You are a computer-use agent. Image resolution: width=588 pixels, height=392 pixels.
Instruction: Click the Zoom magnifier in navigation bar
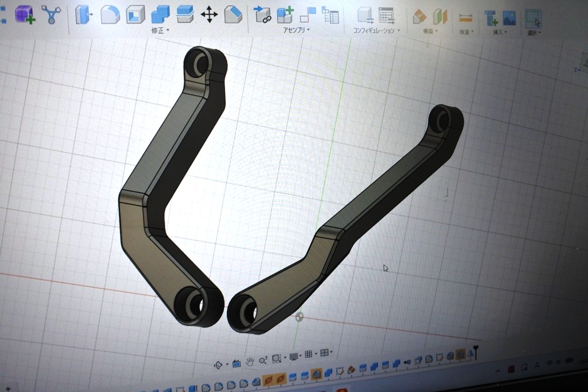(262, 360)
